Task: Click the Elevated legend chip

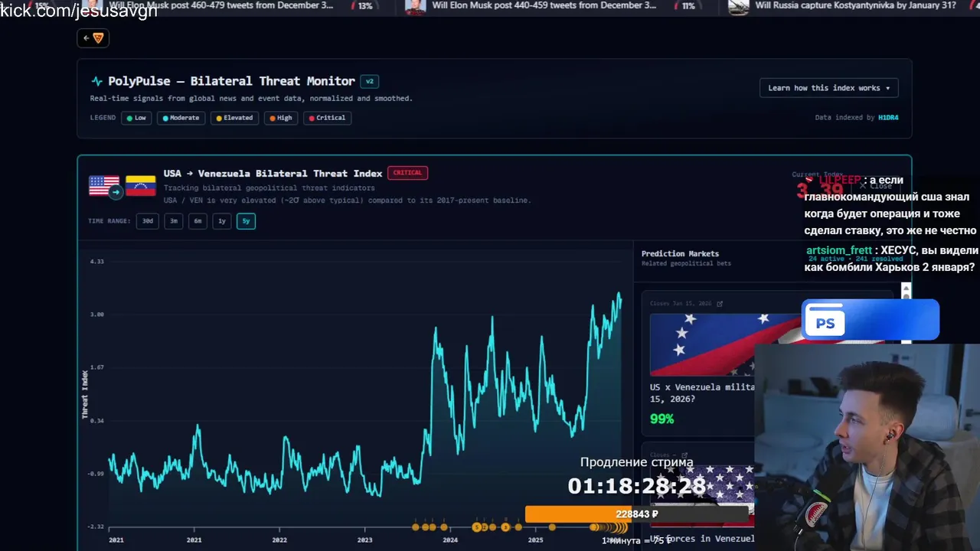Action: (234, 118)
